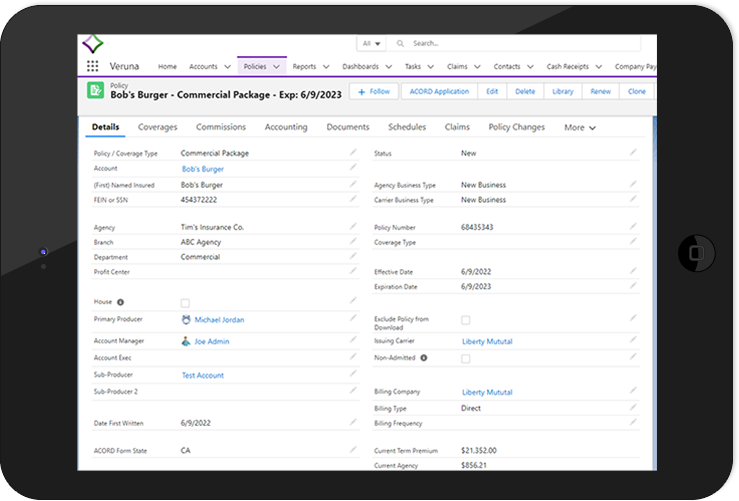The width and height of the screenshot is (739, 501).
Task: Expand the Policies nav dropdown chevron
Action: tap(277, 66)
